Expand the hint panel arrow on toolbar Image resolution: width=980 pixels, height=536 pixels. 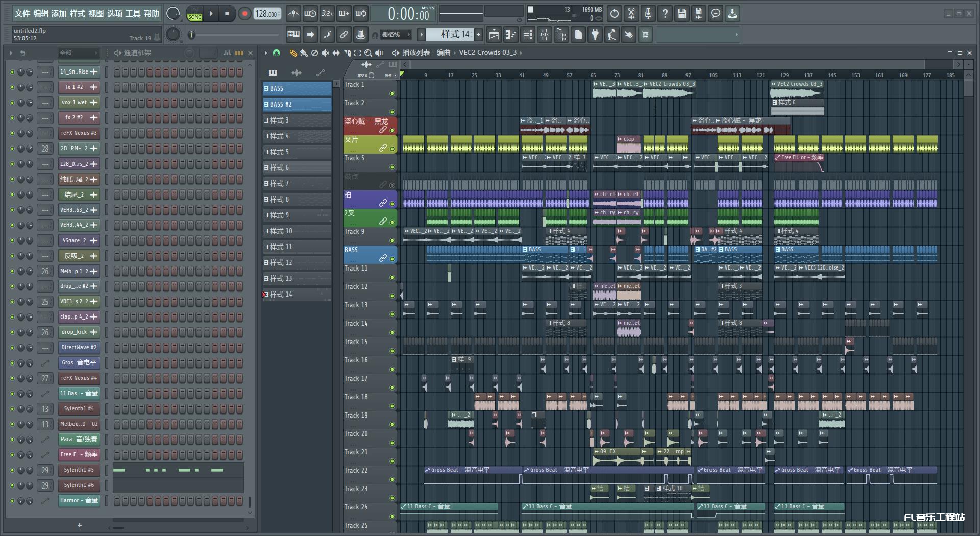tap(736, 35)
